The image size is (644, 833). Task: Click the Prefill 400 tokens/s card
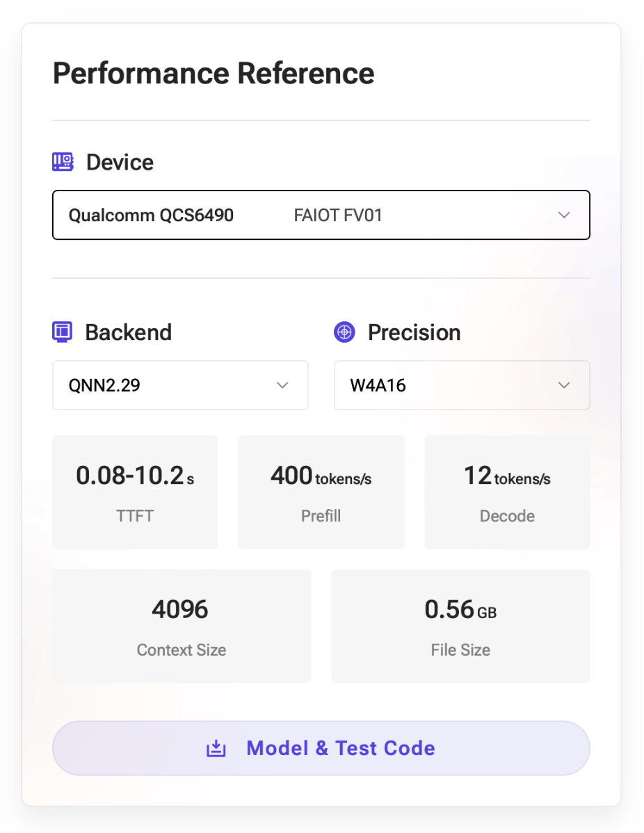[321, 492]
